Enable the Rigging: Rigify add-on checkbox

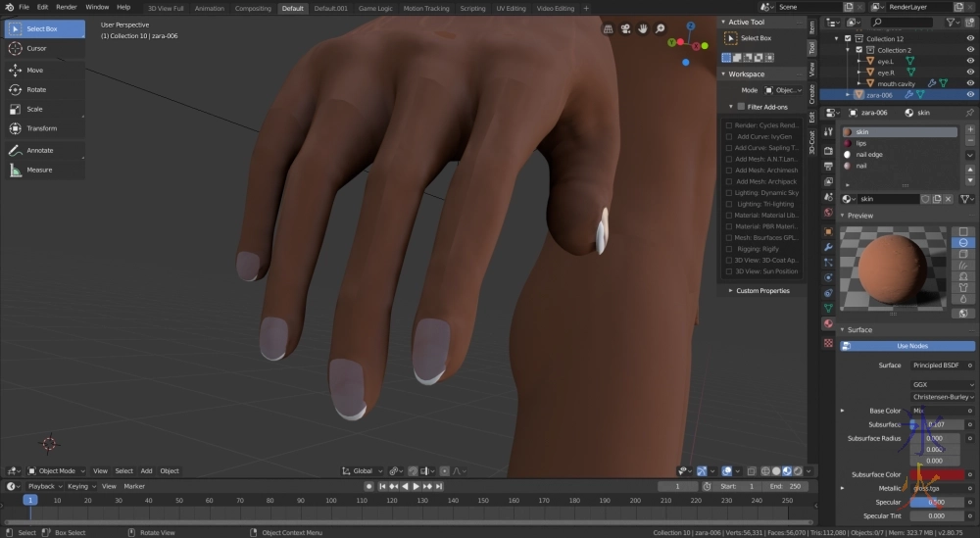point(729,248)
